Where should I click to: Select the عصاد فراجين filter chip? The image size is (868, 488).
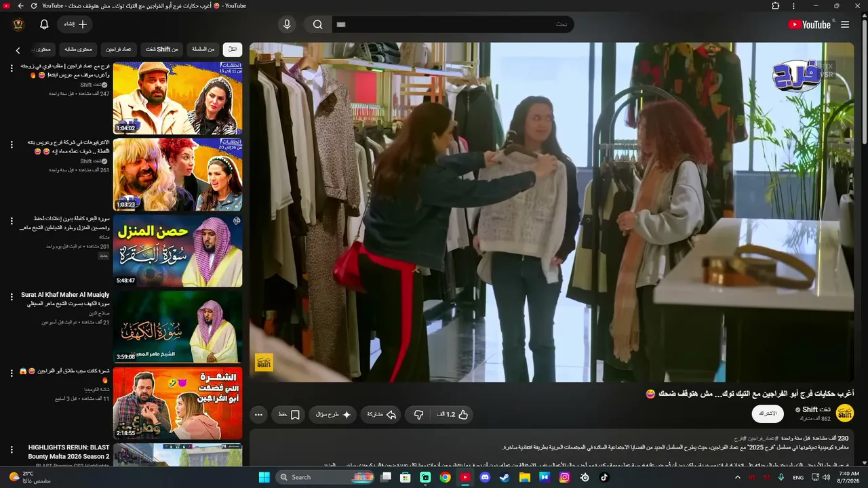(x=119, y=49)
